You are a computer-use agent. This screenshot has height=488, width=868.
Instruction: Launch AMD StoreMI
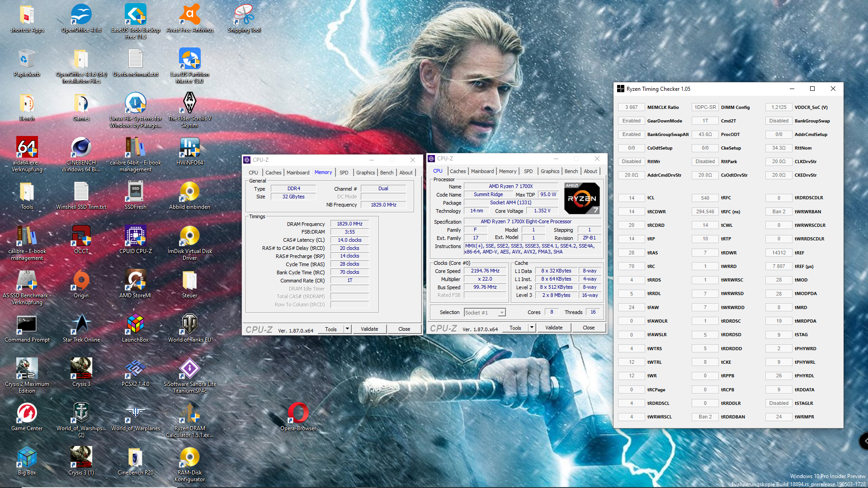(135, 280)
